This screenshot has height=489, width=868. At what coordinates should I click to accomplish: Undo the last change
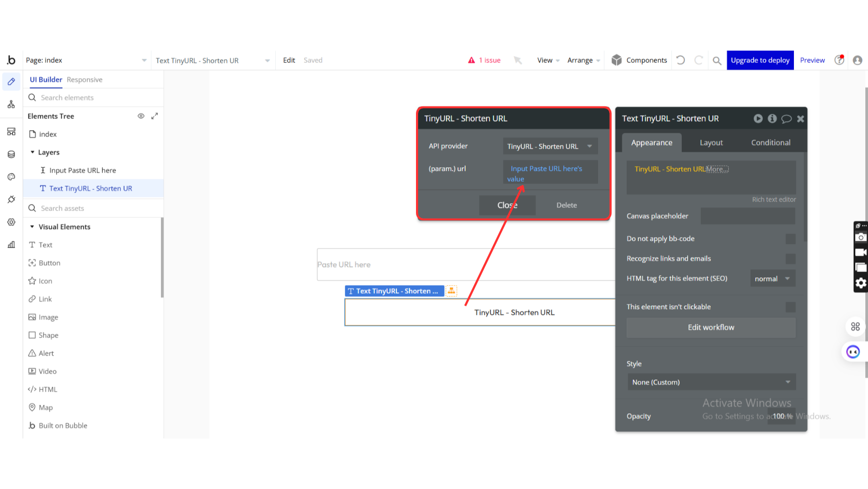(x=681, y=60)
